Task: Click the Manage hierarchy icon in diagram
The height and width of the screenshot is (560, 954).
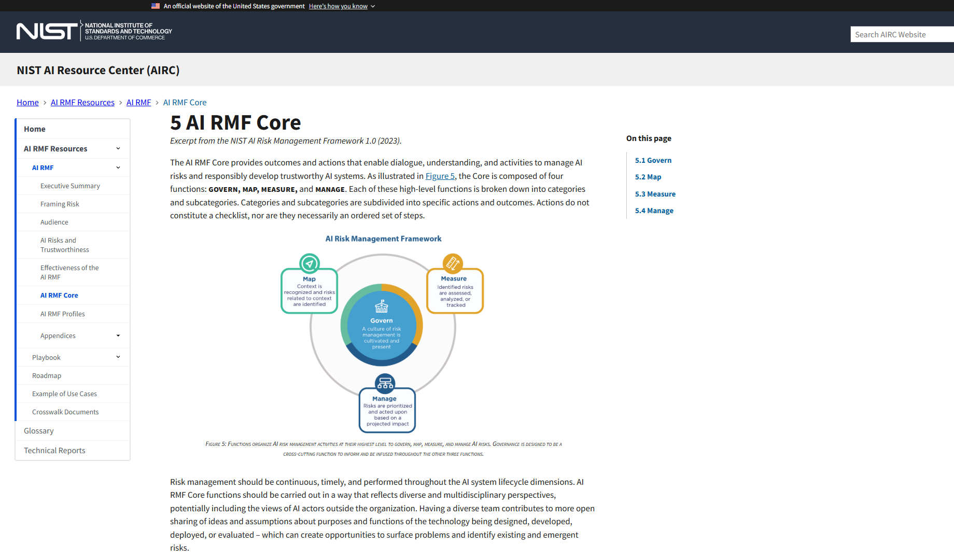Action: [x=385, y=383]
